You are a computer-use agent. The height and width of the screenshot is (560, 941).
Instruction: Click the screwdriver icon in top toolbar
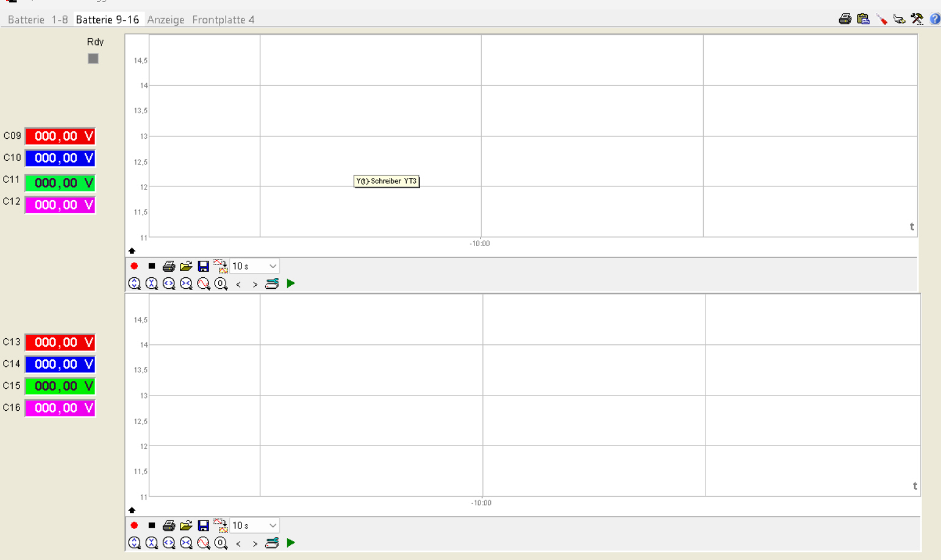(x=881, y=19)
